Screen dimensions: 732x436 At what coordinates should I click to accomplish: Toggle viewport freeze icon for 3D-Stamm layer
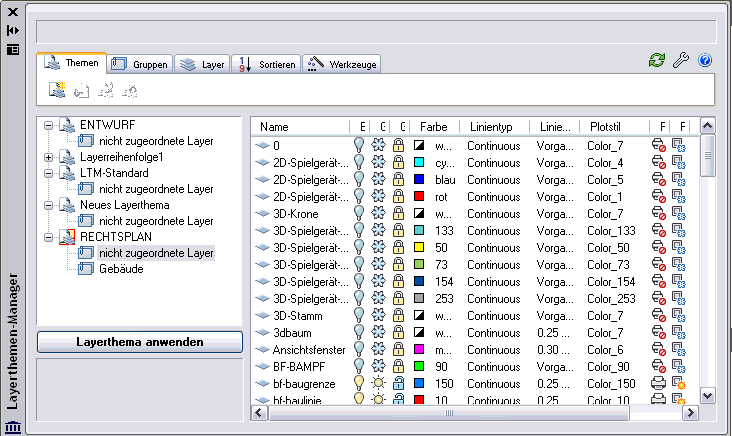pyautogui.click(x=678, y=316)
